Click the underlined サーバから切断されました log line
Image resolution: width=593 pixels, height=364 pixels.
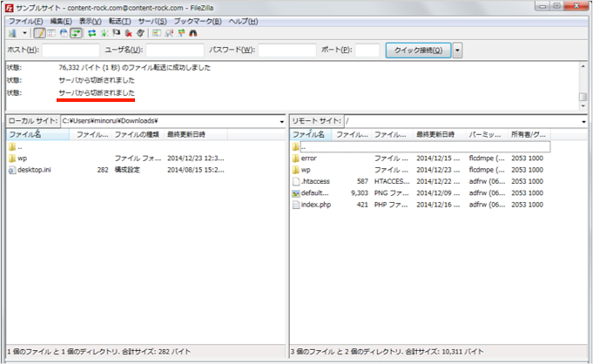pyautogui.click(x=97, y=92)
